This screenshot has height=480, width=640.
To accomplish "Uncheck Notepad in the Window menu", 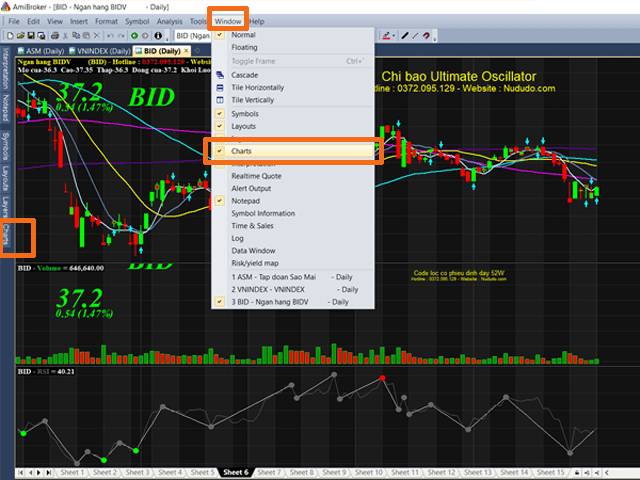I will click(x=245, y=201).
